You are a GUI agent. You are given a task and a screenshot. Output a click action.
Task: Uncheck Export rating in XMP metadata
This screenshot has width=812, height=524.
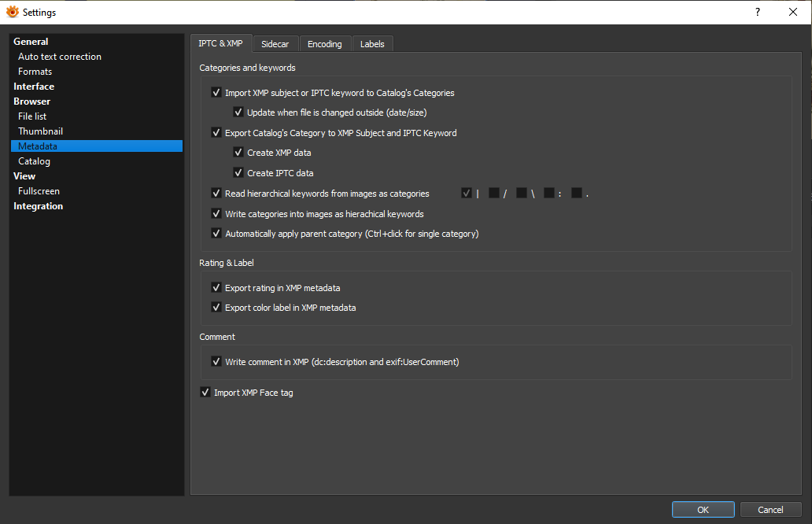(216, 288)
